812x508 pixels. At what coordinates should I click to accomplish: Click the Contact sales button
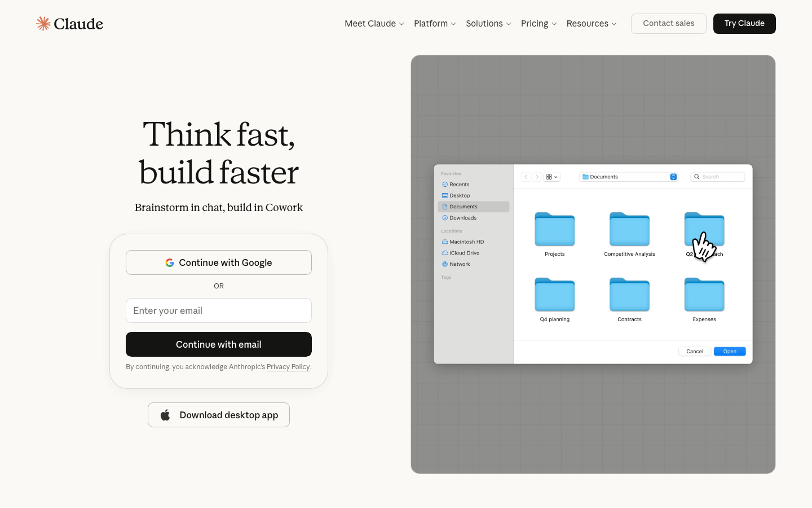coord(669,24)
